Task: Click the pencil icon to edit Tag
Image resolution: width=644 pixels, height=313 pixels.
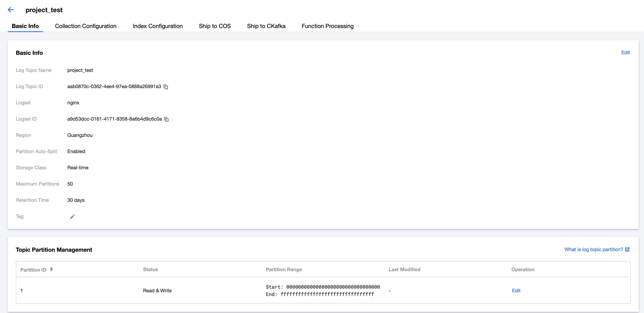Action: 72,216
